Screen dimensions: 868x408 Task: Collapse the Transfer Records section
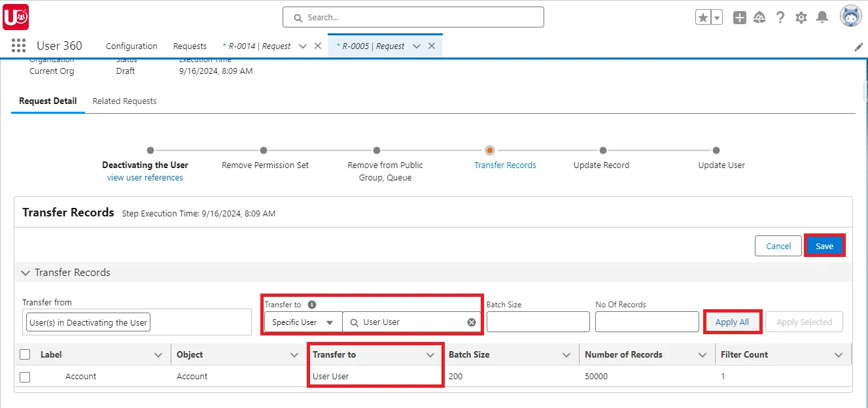coord(25,273)
